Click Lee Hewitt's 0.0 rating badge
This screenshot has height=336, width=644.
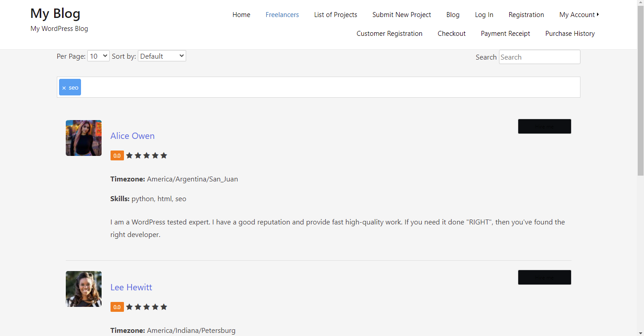click(x=117, y=307)
